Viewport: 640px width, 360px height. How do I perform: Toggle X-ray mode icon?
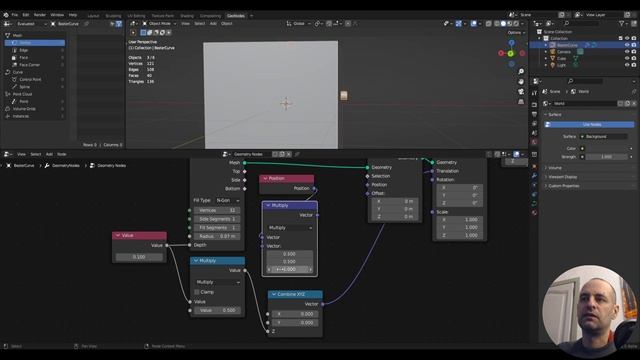(x=489, y=24)
